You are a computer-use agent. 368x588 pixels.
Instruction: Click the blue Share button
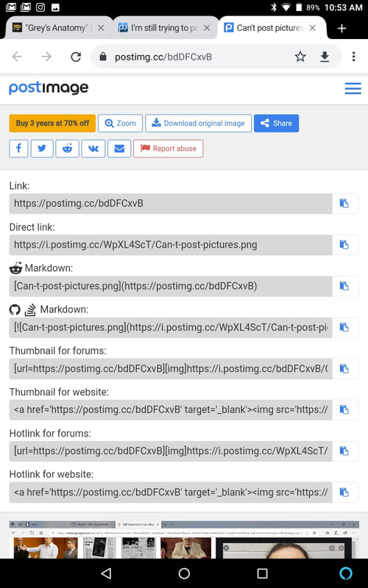pos(277,123)
